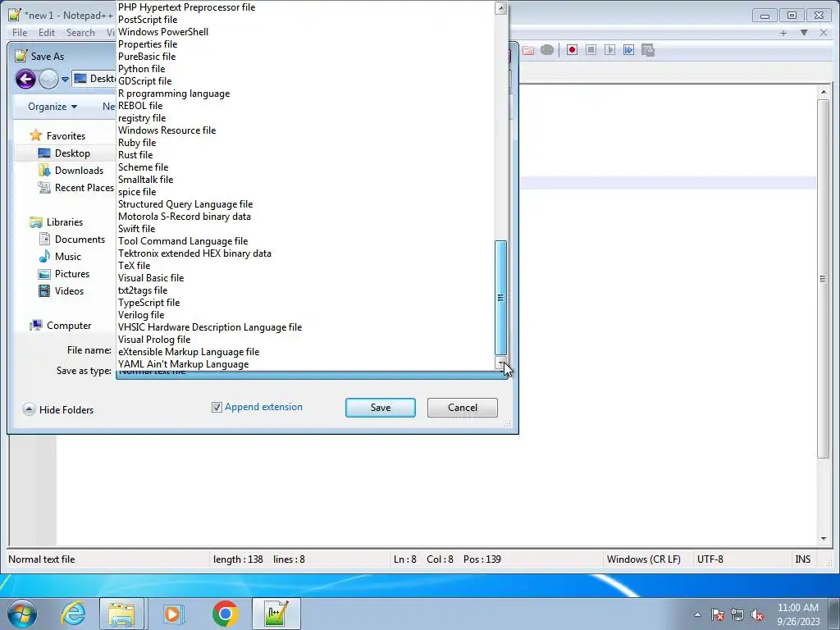Launch Google Chrome from the taskbar

(x=225, y=614)
